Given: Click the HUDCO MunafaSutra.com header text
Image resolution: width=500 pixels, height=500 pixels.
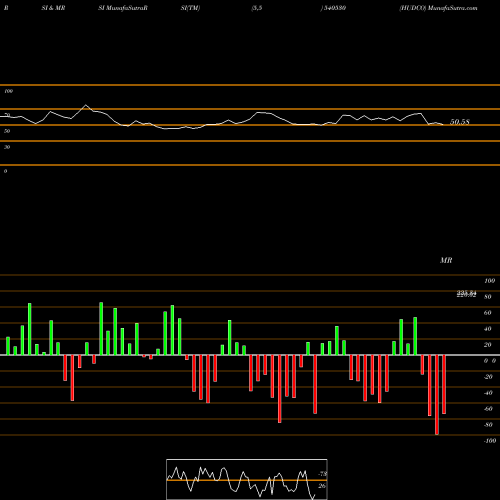Looking at the screenshot, I should point(438,8).
